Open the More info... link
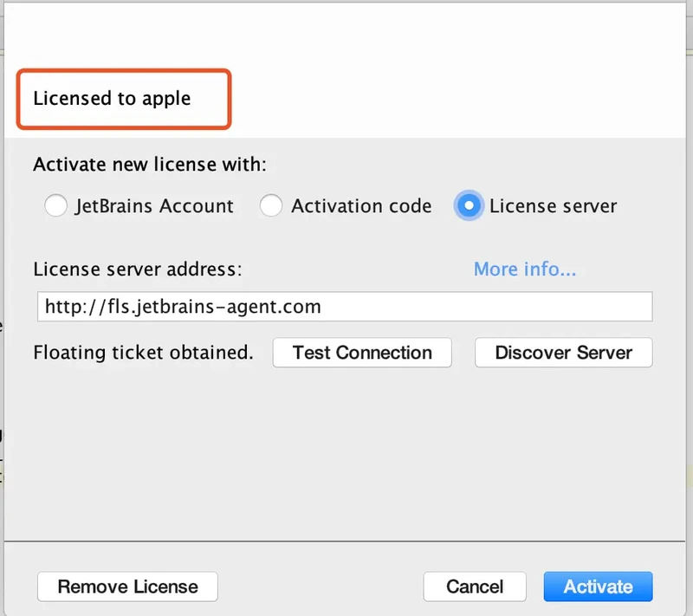This screenshot has width=693, height=616. pyautogui.click(x=524, y=269)
